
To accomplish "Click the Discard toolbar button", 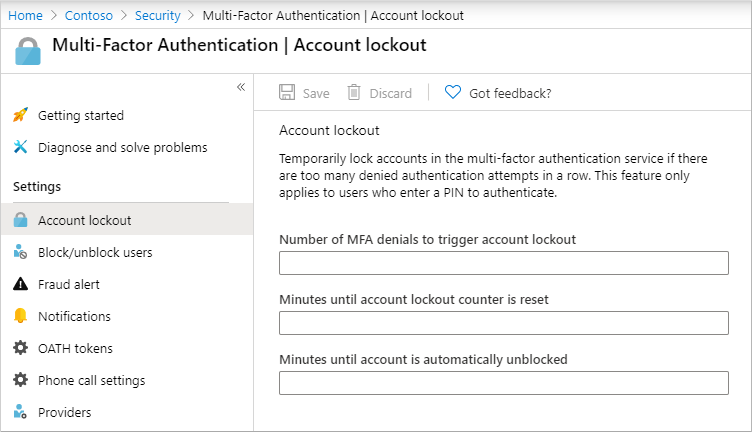I will [379, 93].
